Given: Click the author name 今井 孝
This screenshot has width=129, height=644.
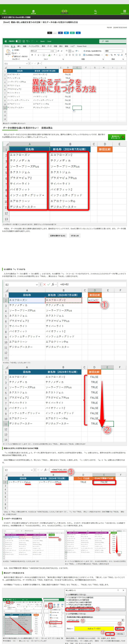Looking at the screenshot, I should click(x=109, y=27).
